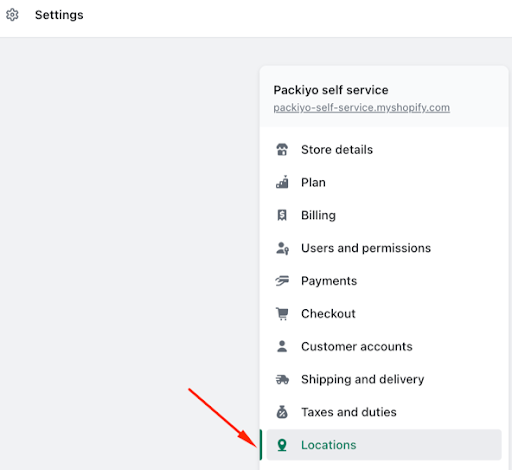
Task: Click the Settings gear icon
Action: [x=12, y=15]
